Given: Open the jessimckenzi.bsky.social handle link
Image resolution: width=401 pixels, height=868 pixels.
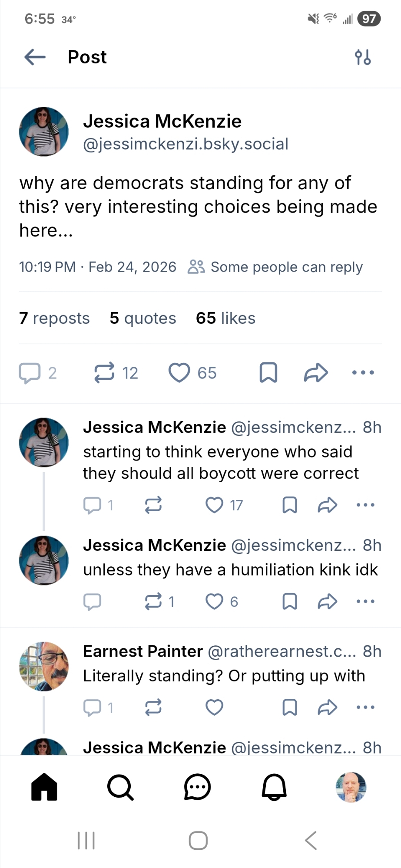Looking at the screenshot, I should coord(186,144).
